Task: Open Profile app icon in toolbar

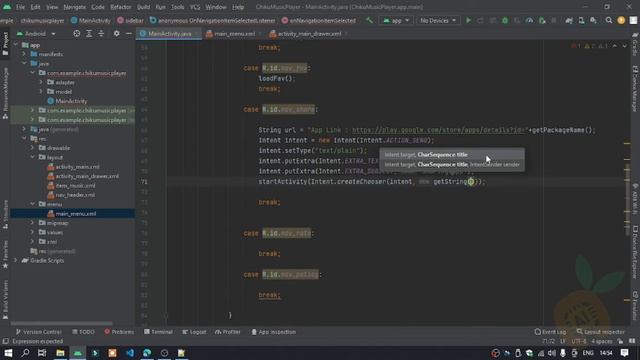Action: click(x=529, y=20)
